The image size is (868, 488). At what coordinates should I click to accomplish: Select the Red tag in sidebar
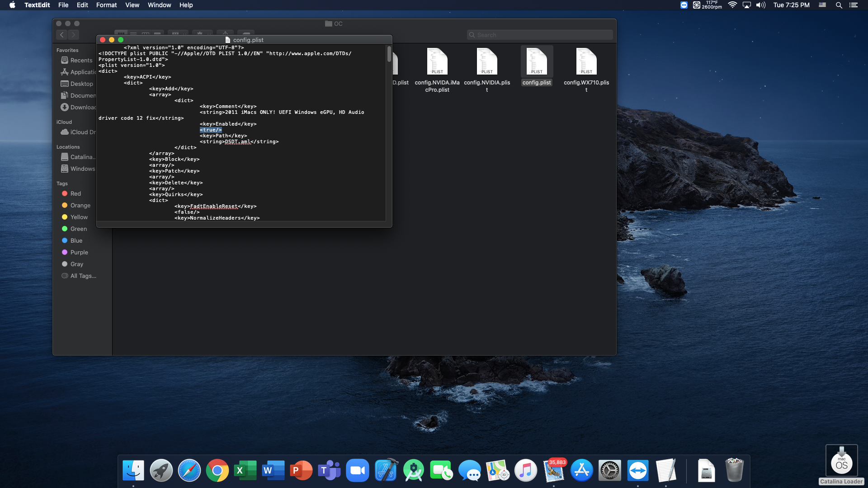(x=75, y=193)
